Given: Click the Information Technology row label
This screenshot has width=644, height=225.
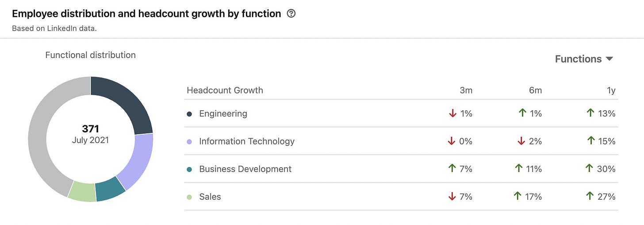Looking at the screenshot, I should pos(247,141).
